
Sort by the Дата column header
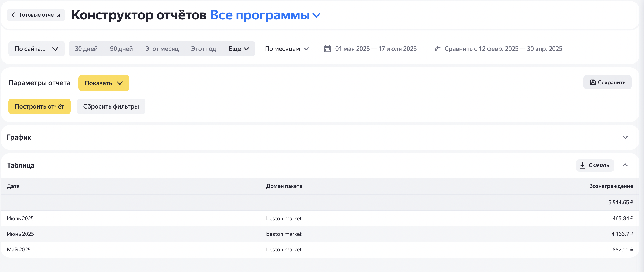click(x=13, y=186)
